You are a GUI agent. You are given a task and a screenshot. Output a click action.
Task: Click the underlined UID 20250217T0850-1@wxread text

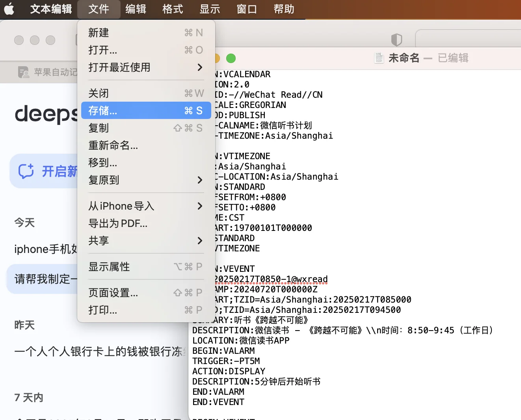271,279
